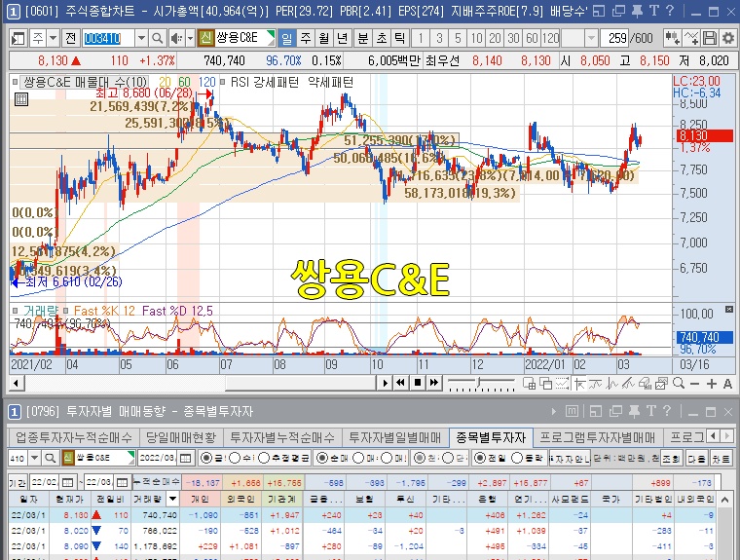Click the stop playback button under chart
Image resolution: width=740 pixels, height=560 pixels.
[x=417, y=383]
